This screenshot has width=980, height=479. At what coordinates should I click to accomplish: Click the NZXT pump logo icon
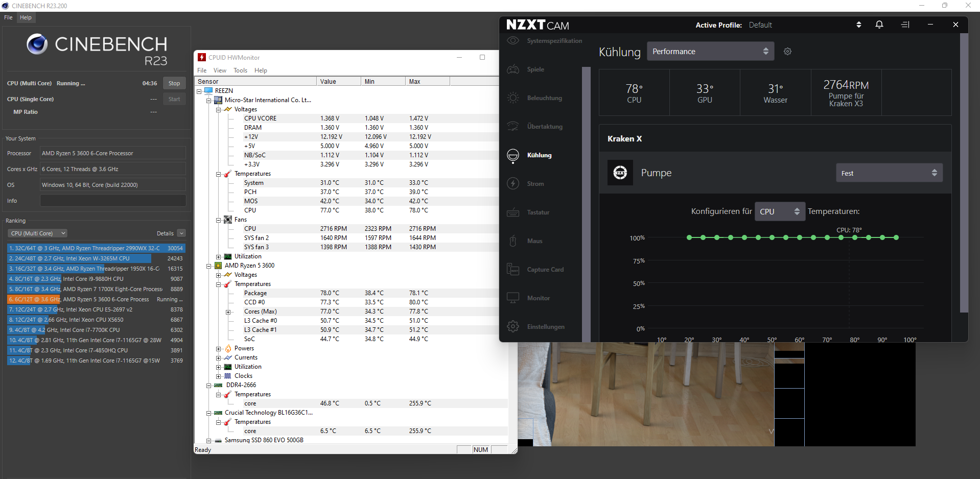coord(620,173)
